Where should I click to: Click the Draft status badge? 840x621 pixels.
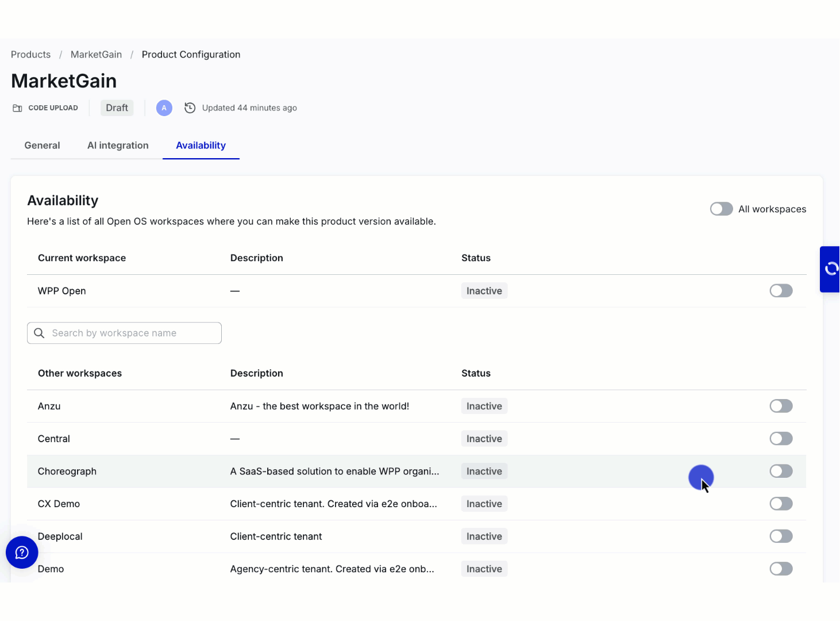click(117, 108)
